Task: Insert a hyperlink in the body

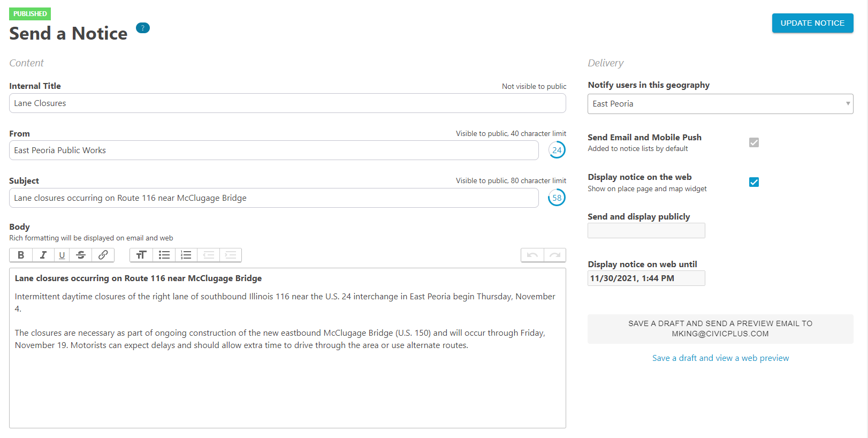Action: [x=103, y=255]
